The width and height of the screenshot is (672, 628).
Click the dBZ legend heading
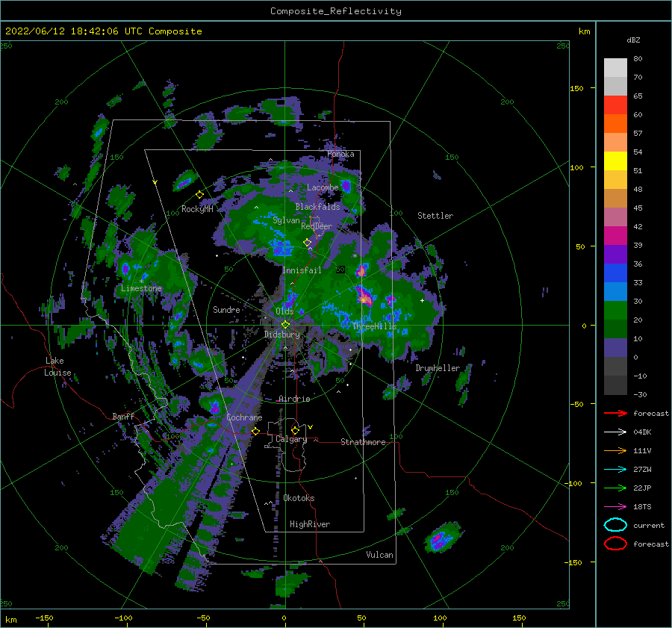click(633, 40)
